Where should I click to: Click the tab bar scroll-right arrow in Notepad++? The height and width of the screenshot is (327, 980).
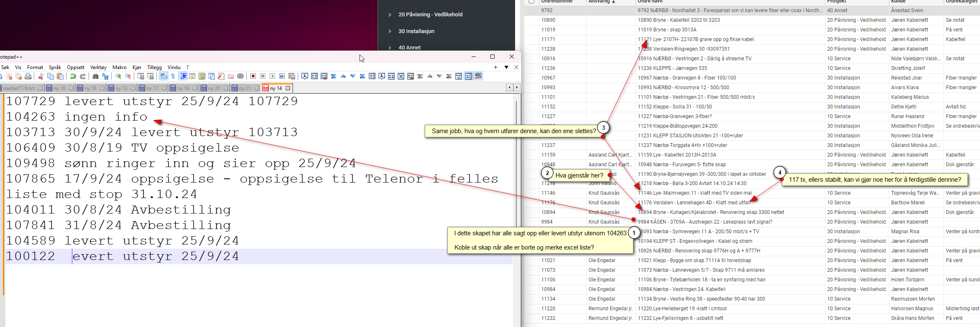tap(517, 88)
